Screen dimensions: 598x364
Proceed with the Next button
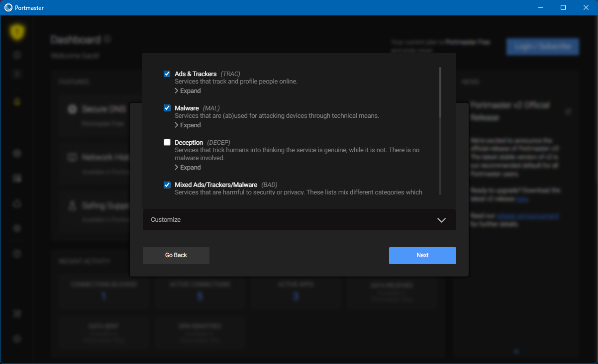coord(422,255)
